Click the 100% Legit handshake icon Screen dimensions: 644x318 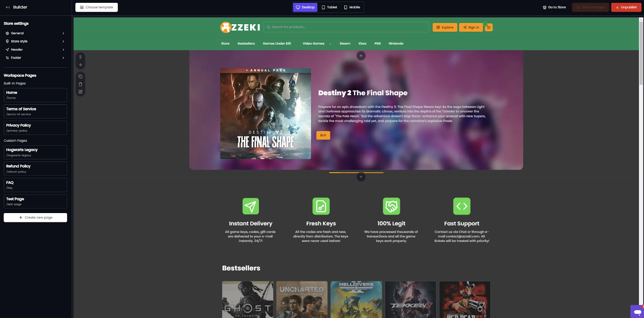coord(391,206)
